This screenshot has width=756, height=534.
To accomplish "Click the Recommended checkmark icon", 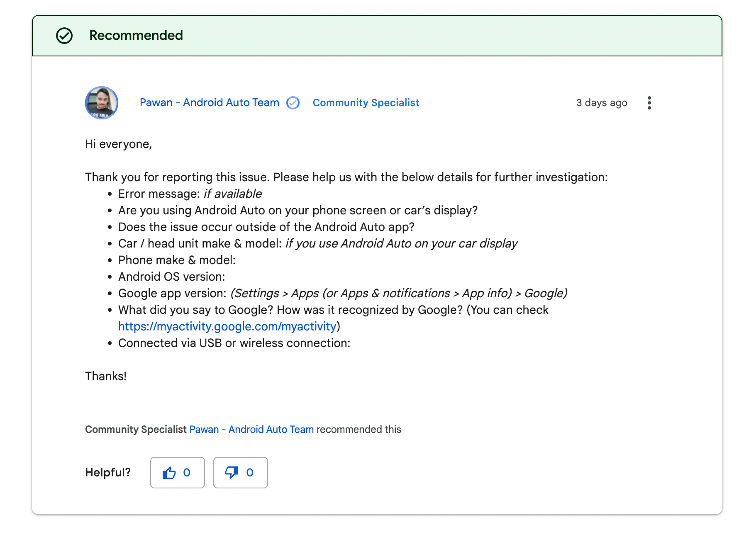I will pos(64,36).
